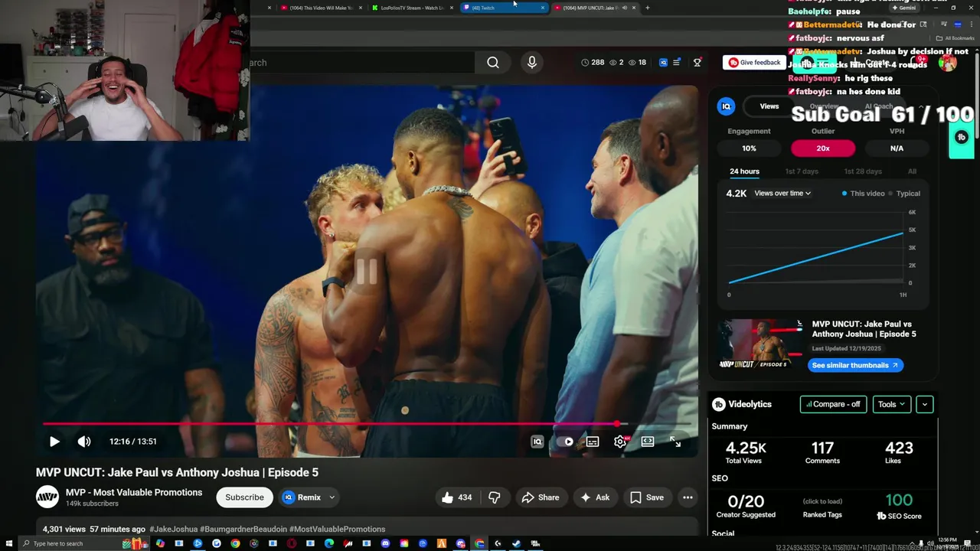Open the #MostValuablePromotions hashtag
The image size is (980, 551).
pyautogui.click(x=337, y=529)
